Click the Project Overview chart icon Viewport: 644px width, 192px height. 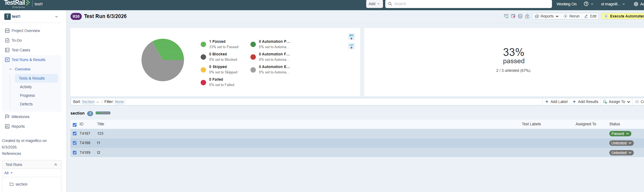[x=7, y=31]
